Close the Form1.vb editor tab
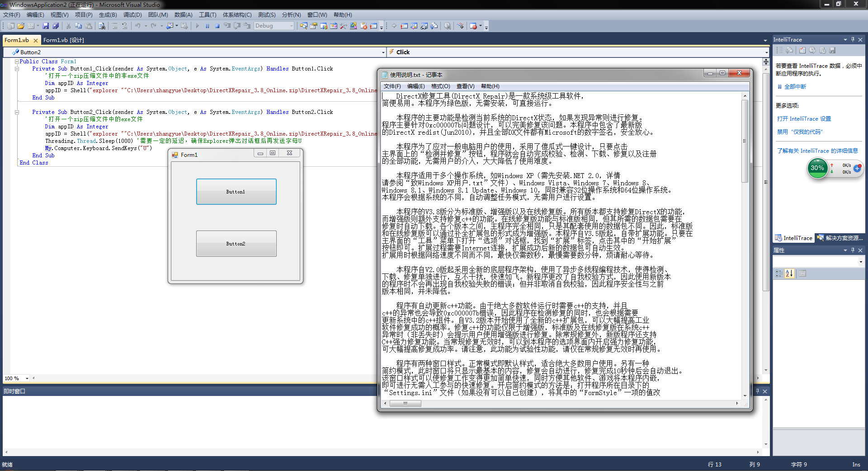The image size is (868, 471). (x=36, y=40)
